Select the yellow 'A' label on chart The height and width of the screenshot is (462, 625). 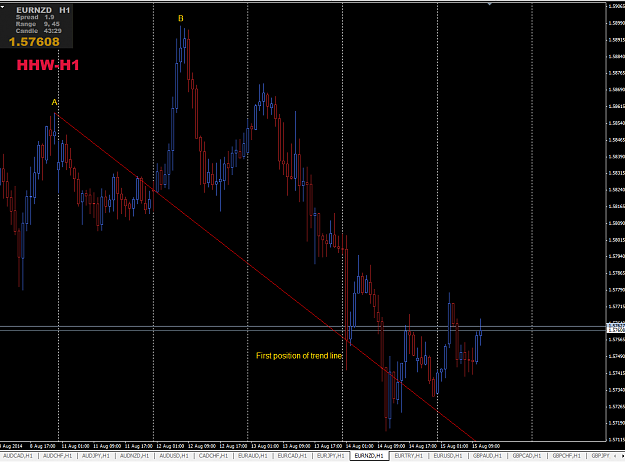point(55,102)
